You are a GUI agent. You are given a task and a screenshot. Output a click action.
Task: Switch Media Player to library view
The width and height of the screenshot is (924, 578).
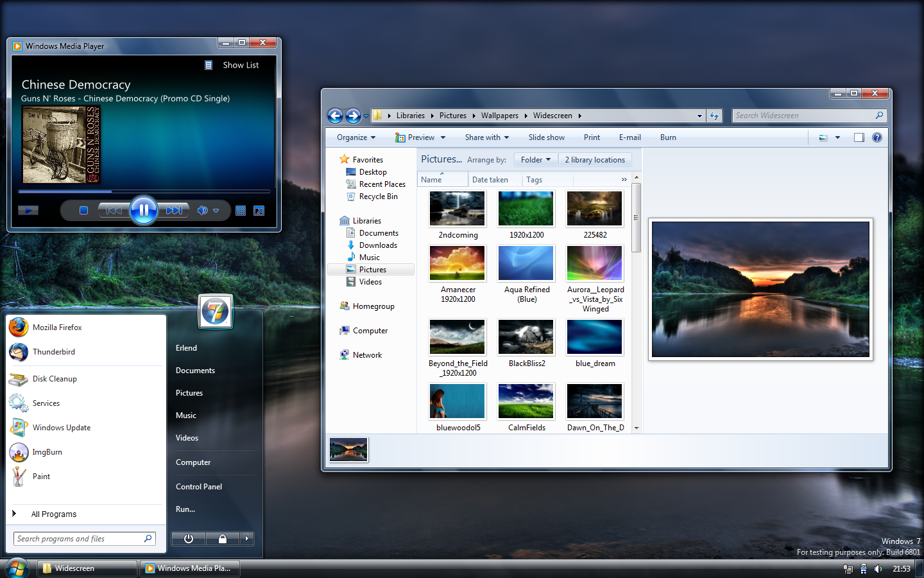click(241, 211)
